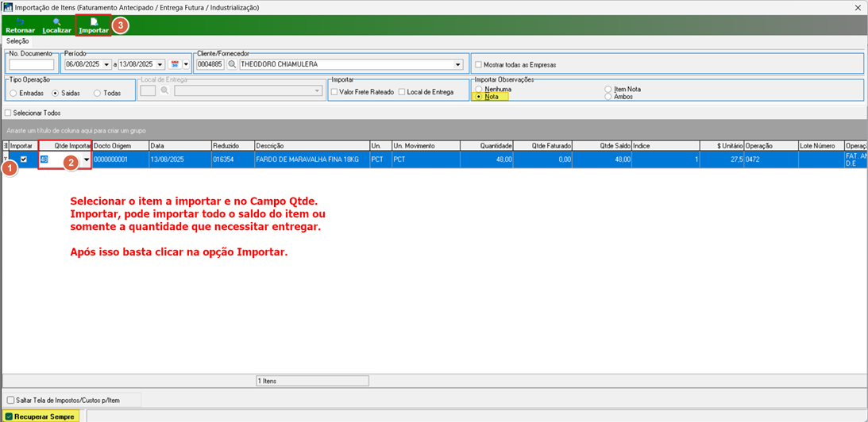Image resolution: width=868 pixels, height=422 pixels.
Task: Select the Data cell 13/08/2025 in grid
Action: point(180,160)
